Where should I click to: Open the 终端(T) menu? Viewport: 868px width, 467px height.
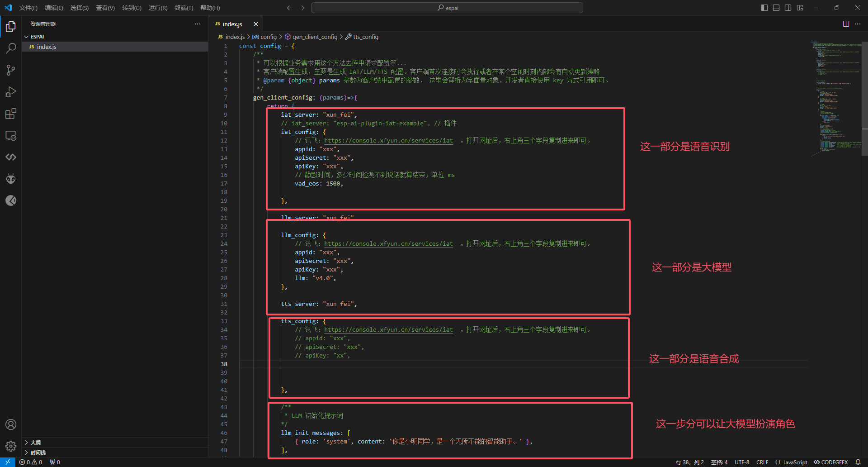[184, 8]
